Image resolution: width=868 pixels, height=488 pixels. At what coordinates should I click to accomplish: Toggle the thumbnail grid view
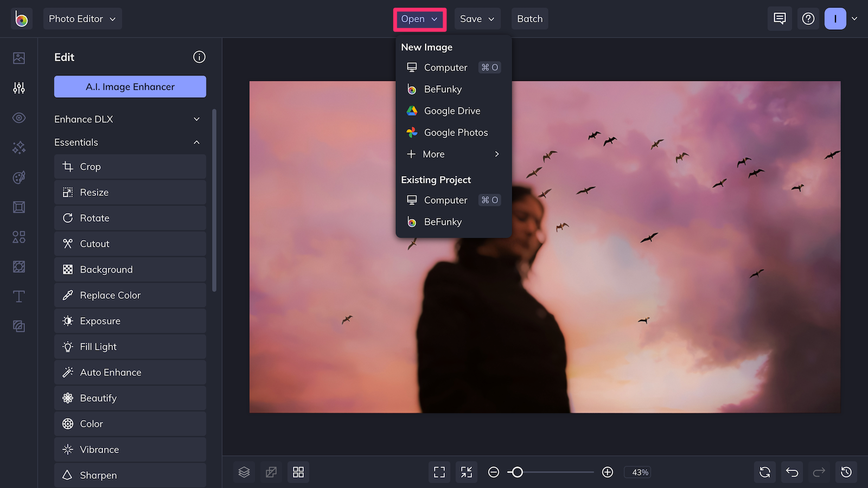point(298,472)
